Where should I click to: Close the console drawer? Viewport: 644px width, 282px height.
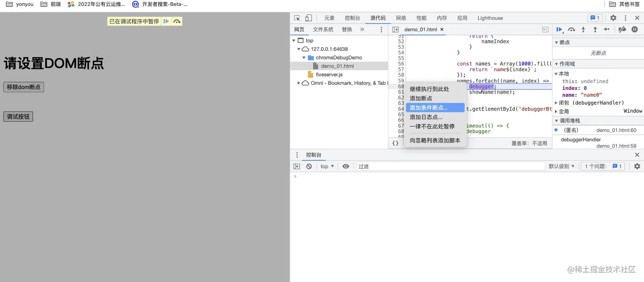[637, 155]
